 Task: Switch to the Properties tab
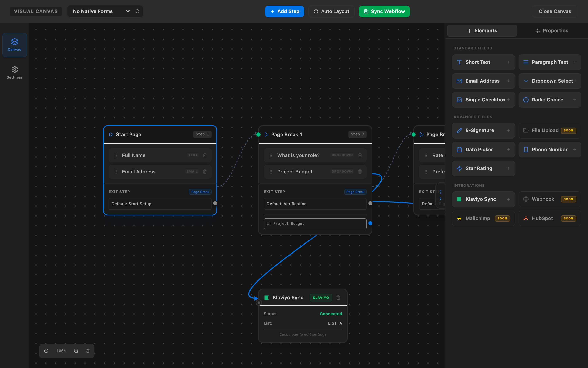click(x=551, y=31)
